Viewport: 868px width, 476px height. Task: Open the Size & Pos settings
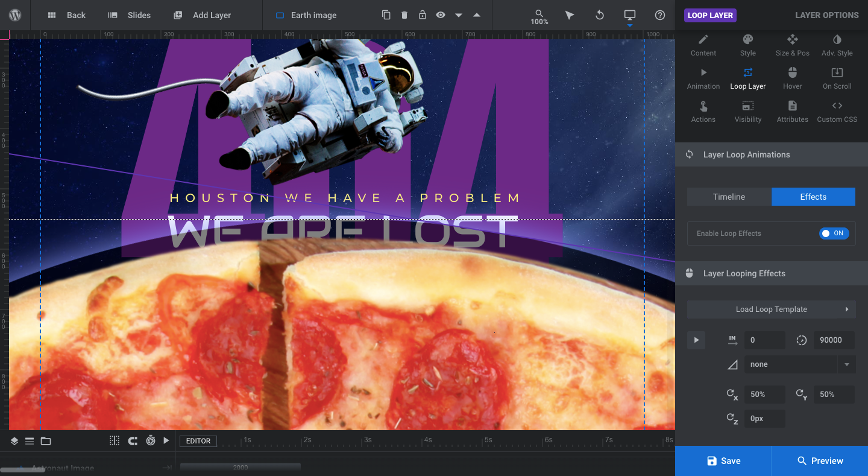click(x=793, y=45)
